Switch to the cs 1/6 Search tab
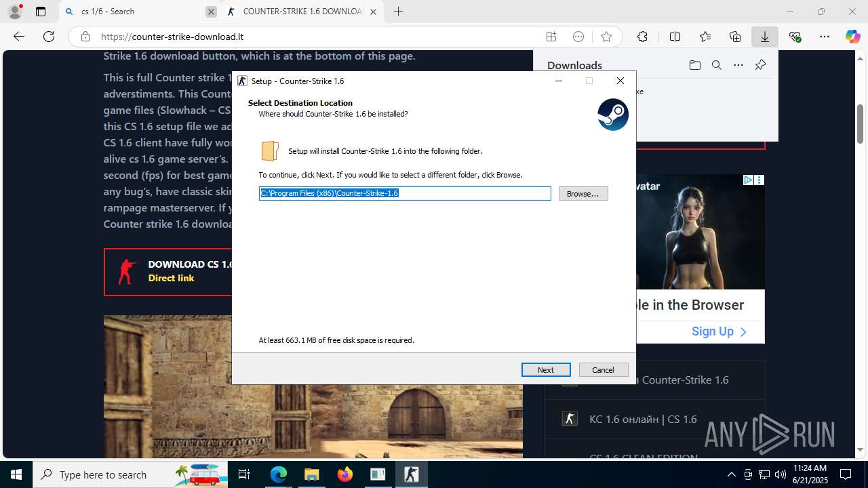868x488 pixels. (140, 12)
